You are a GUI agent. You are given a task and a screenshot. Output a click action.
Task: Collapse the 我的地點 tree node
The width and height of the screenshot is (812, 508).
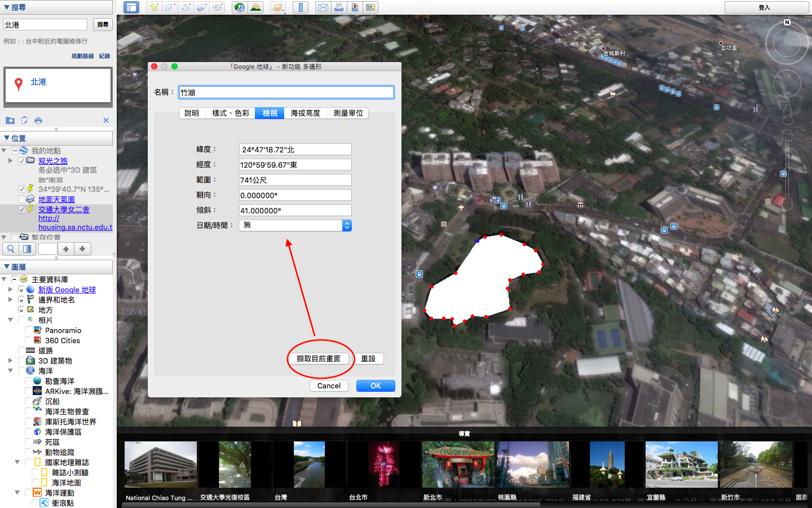point(4,151)
